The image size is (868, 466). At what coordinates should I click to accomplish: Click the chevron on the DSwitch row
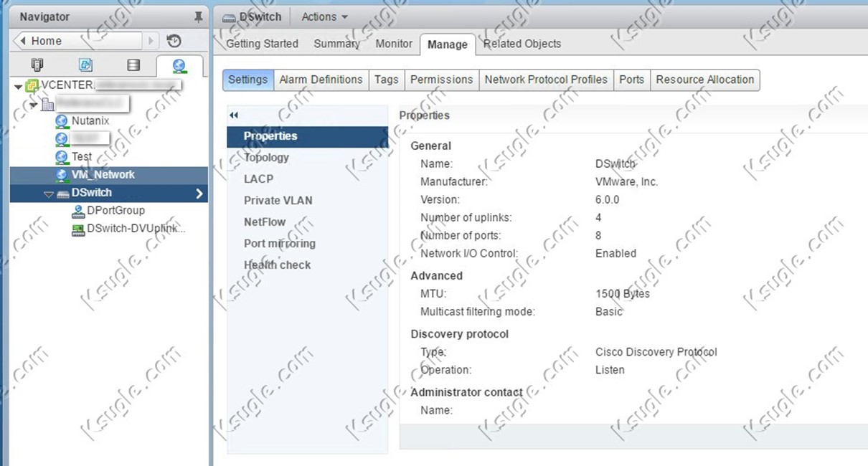pyautogui.click(x=199, y=194)
